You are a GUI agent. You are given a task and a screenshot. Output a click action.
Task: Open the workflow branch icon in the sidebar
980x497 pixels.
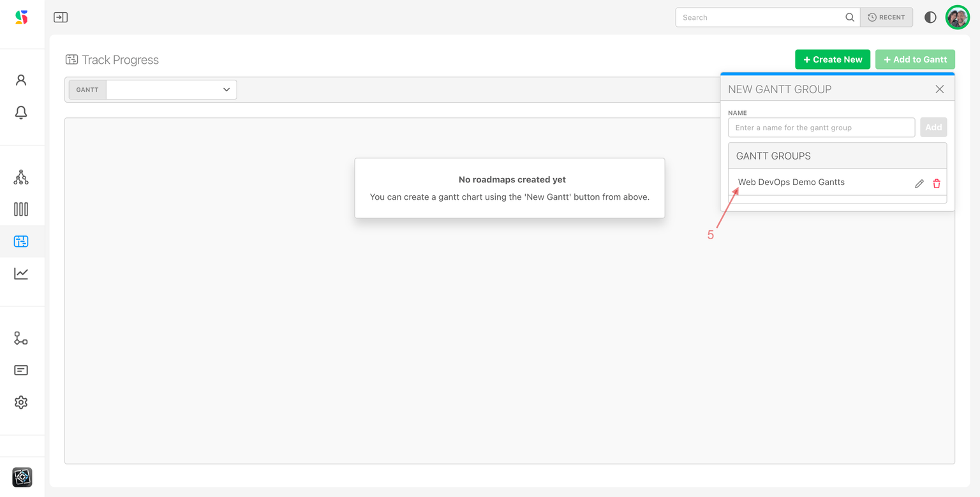point(21,338)
